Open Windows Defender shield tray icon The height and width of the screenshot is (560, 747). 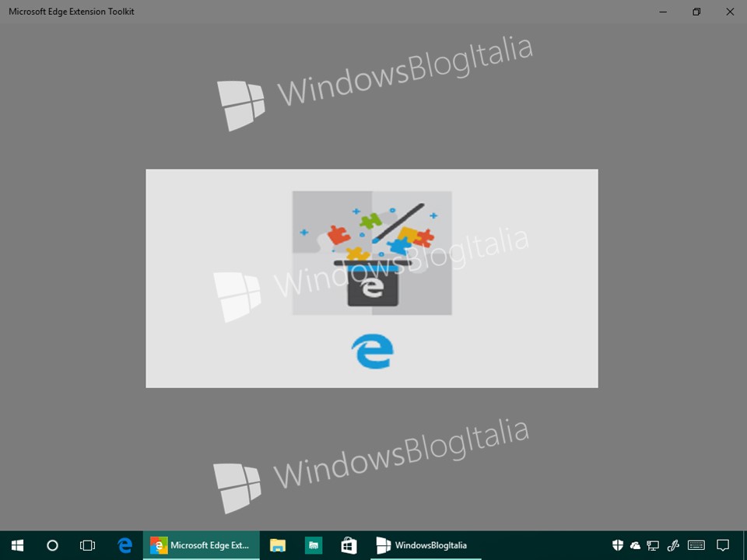618,545
